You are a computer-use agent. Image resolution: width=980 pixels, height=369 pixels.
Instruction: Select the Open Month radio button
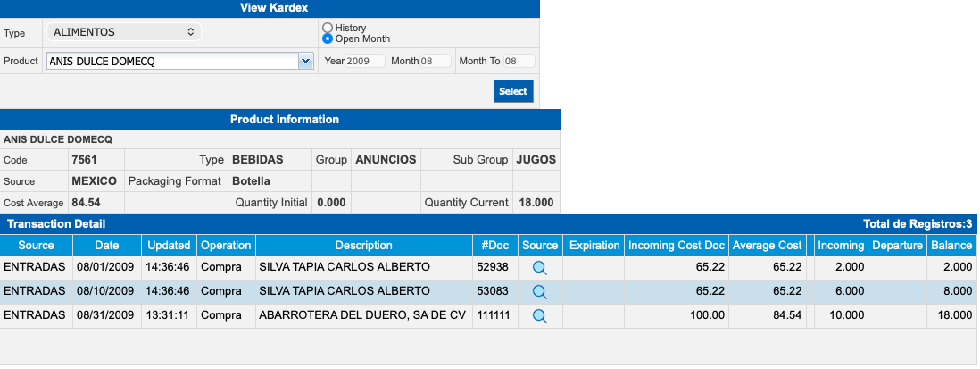tap(328, 39)
